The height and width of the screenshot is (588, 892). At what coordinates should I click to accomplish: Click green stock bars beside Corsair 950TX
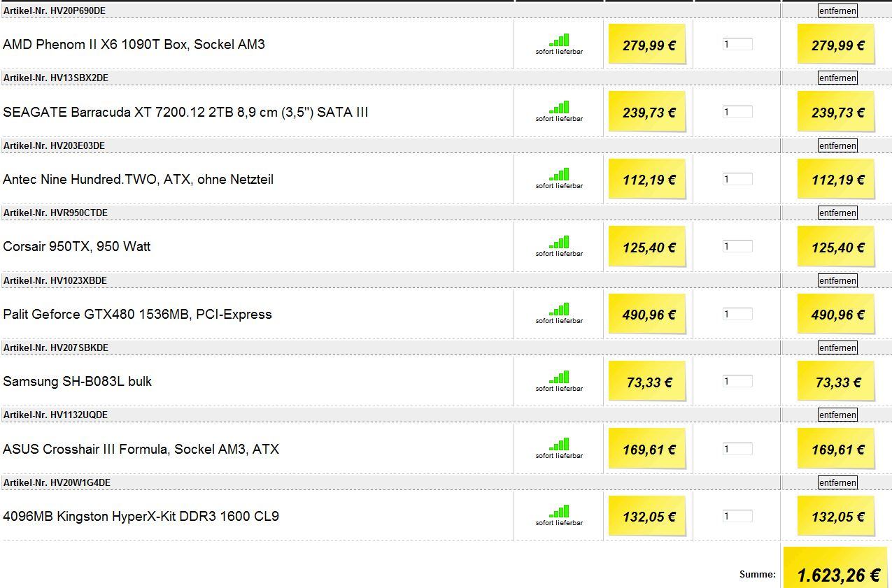(559, 243)
